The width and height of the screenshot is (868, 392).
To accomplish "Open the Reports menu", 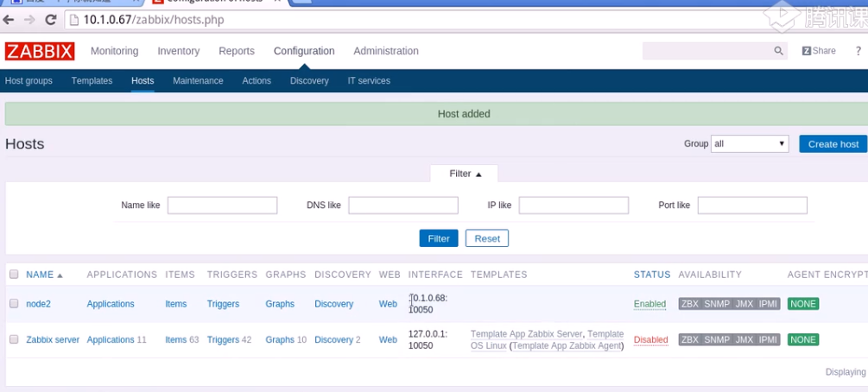I will click(x=237, y=51).
